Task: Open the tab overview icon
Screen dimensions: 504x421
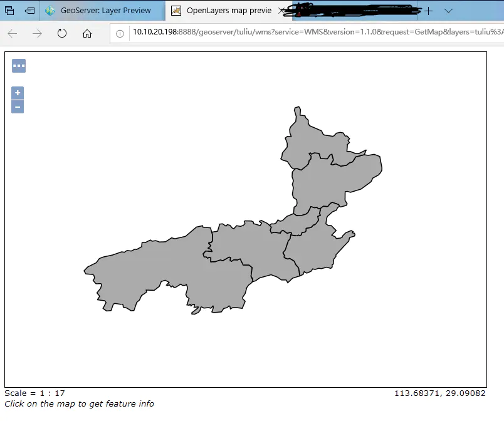Action: coord(9,11)
